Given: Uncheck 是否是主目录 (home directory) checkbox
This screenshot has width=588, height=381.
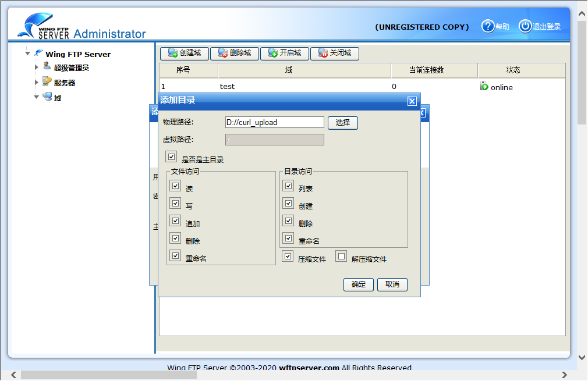Looking at the screenshot, I should (171, 156).
